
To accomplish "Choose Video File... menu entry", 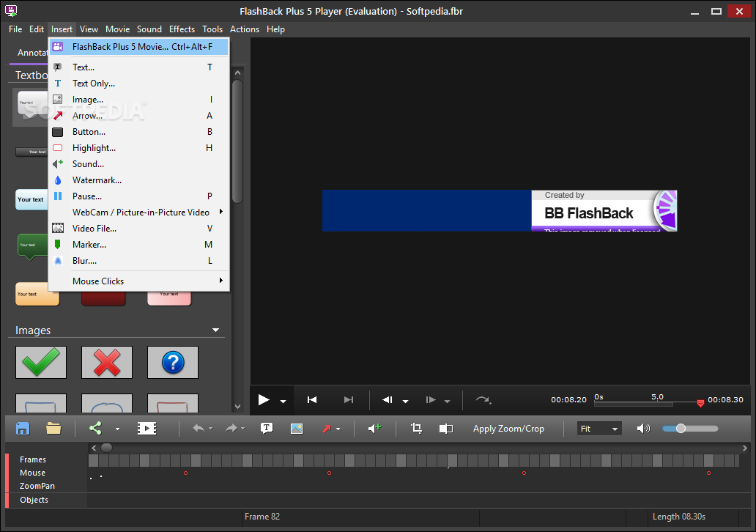I will 139,228.
